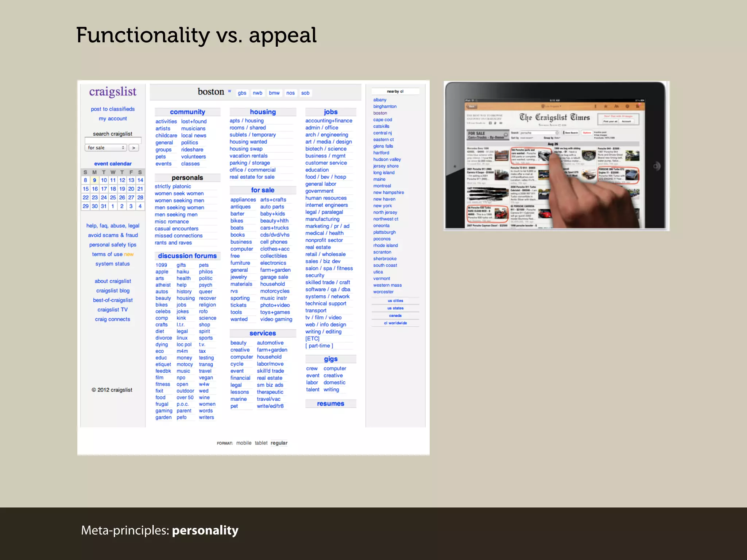Switch to 'tablet' page format
The height and width of the screenshot is (560, 747).
[261, 443]
